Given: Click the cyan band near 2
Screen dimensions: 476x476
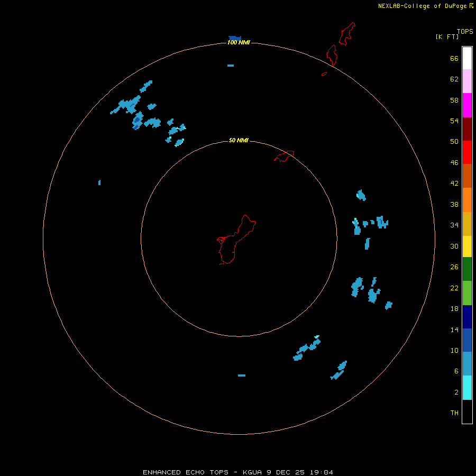Looking at the screenshot, I should (467, 388).
